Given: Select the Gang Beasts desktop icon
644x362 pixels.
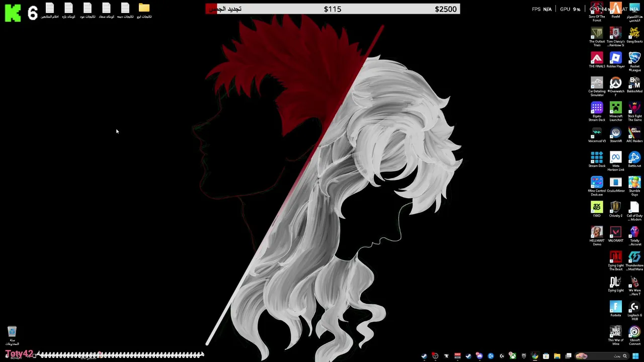Looking at the screenshot, I should (634, 36).
